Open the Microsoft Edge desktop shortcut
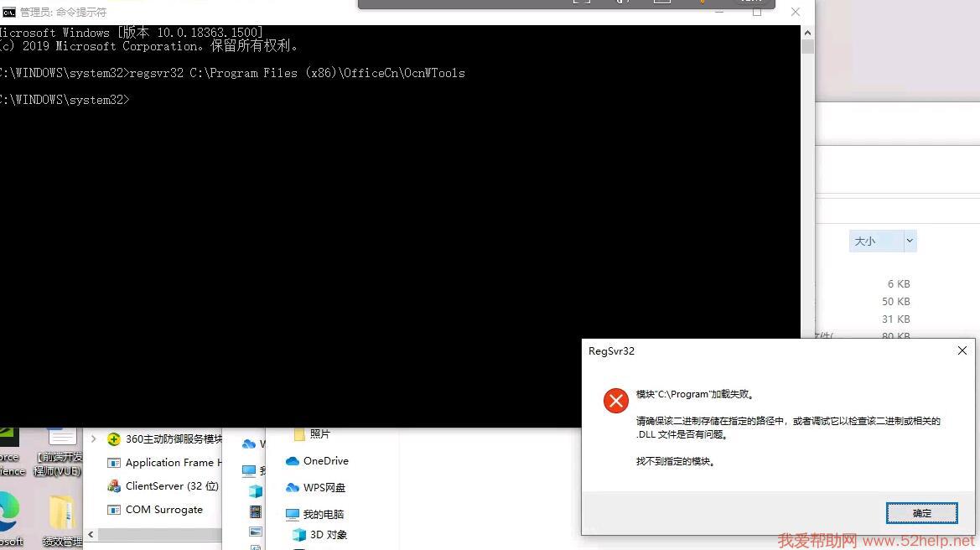The image size is (980, 550). click(10, 516)
